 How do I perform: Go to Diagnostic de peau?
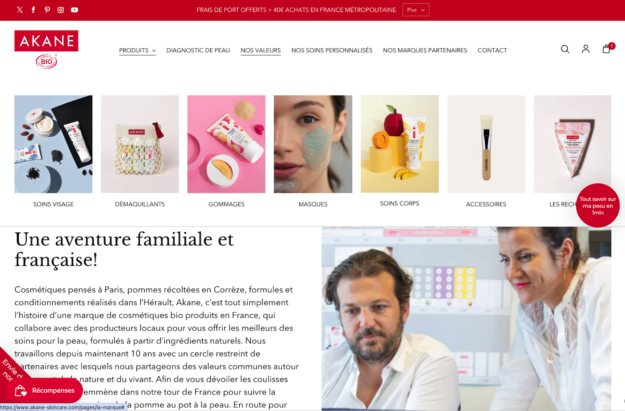198,50
